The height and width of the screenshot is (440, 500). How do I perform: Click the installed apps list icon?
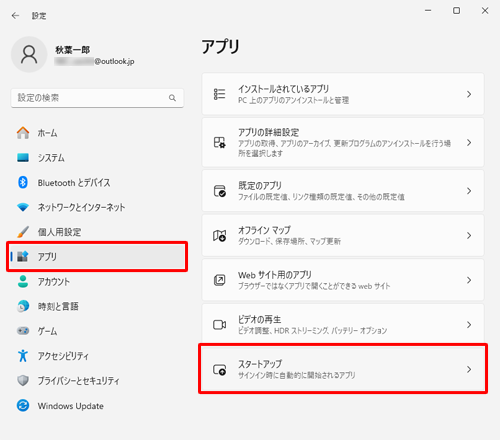click(x=219, y=94)
